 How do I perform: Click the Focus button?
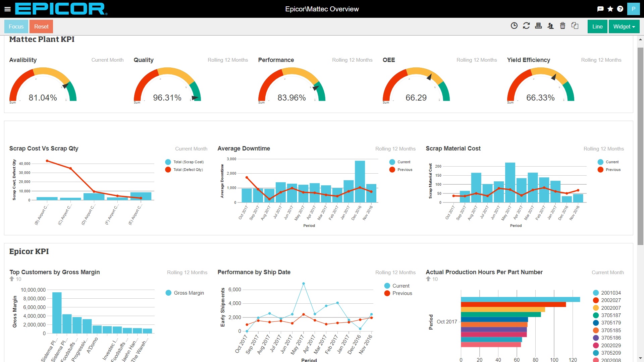click(x=16, y=26)
